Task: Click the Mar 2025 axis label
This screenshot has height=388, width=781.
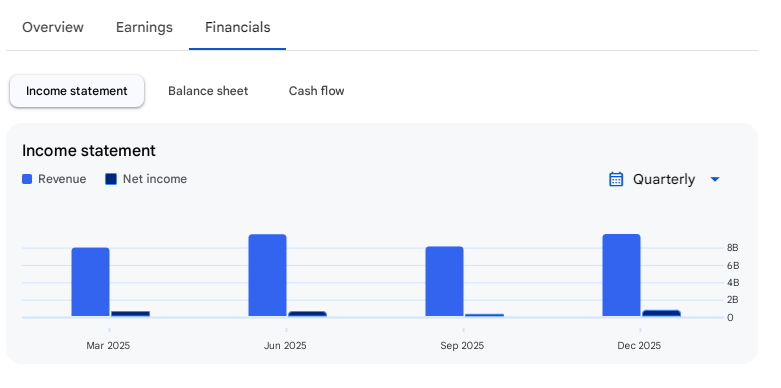Action: tap(108, 346)
